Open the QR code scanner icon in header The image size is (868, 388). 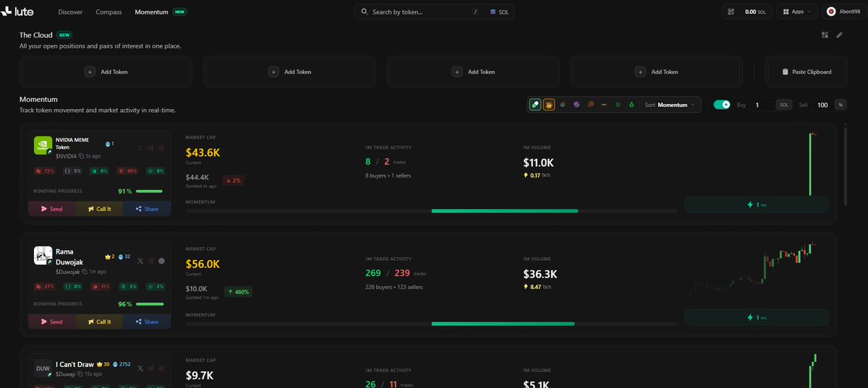[x=731, y=12]
